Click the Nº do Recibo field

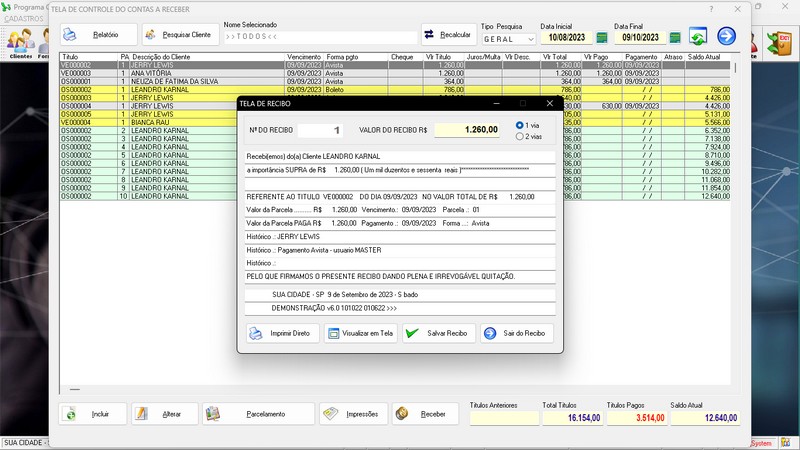point(324,130)
